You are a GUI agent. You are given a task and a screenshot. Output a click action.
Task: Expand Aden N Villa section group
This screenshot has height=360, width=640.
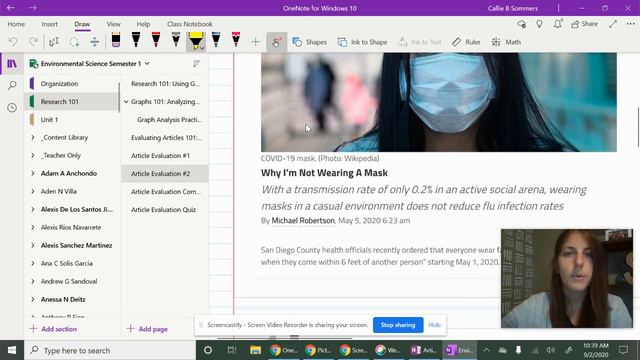point(33,191)
